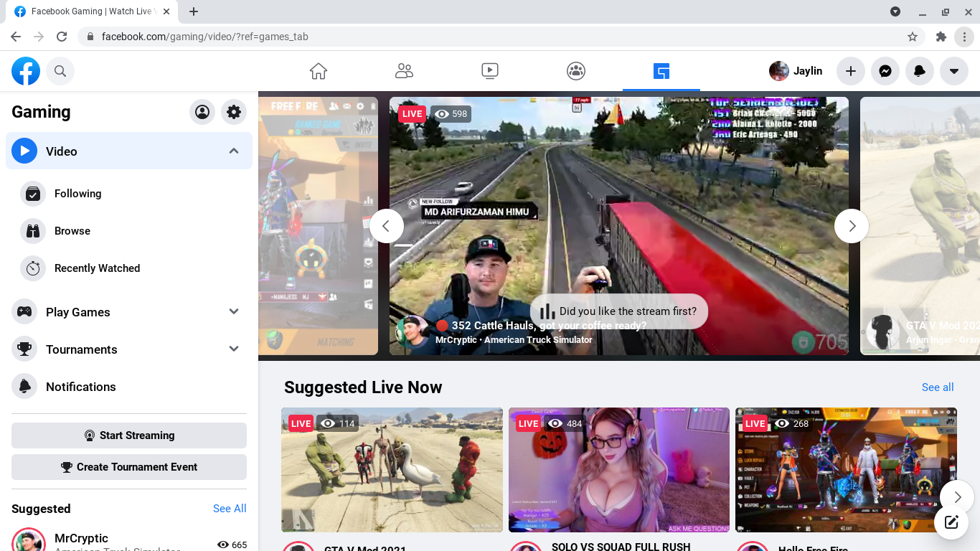Click Play Games in the sidebar
Image resolution: width=980 pixels, height=551 pixels.
pyautogui.click(x=77, y=312)
